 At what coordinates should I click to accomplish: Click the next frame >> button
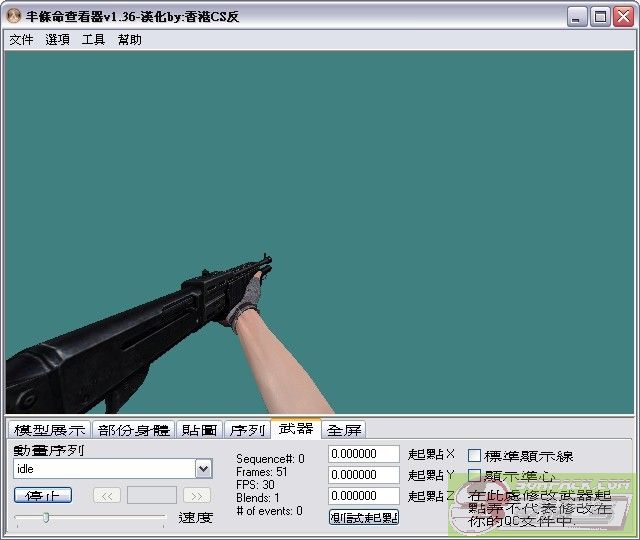point(197,495)
